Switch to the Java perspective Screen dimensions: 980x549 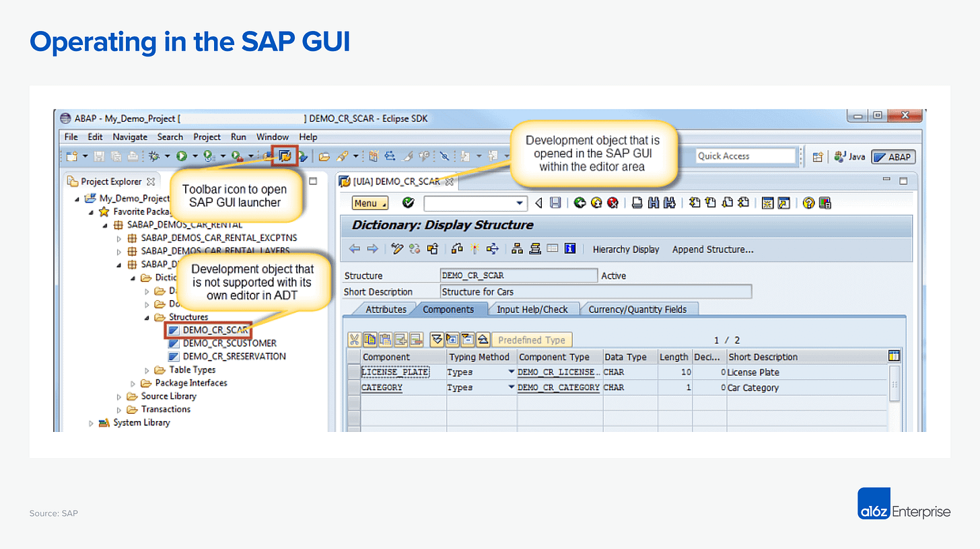point(849,156)
